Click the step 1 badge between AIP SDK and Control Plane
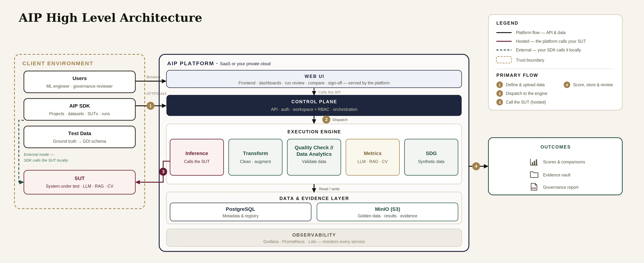This screenshot has width=644, height=263. [150, 106]
